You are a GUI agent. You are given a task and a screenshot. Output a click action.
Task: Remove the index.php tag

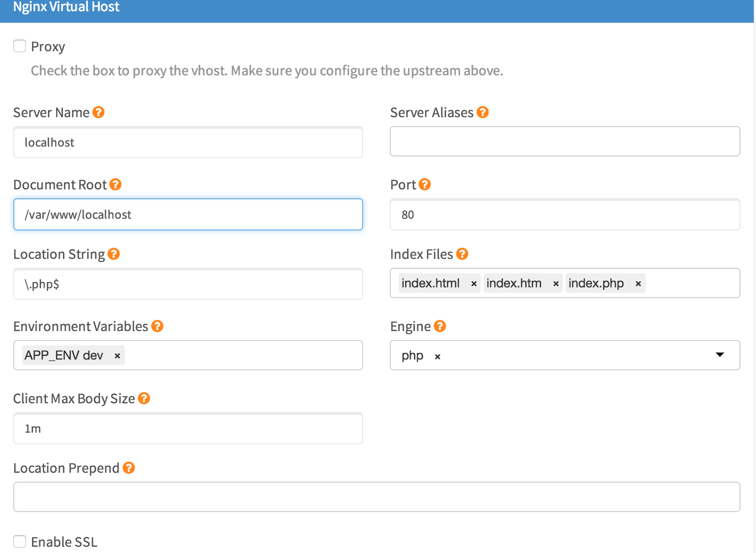(638, 284)
